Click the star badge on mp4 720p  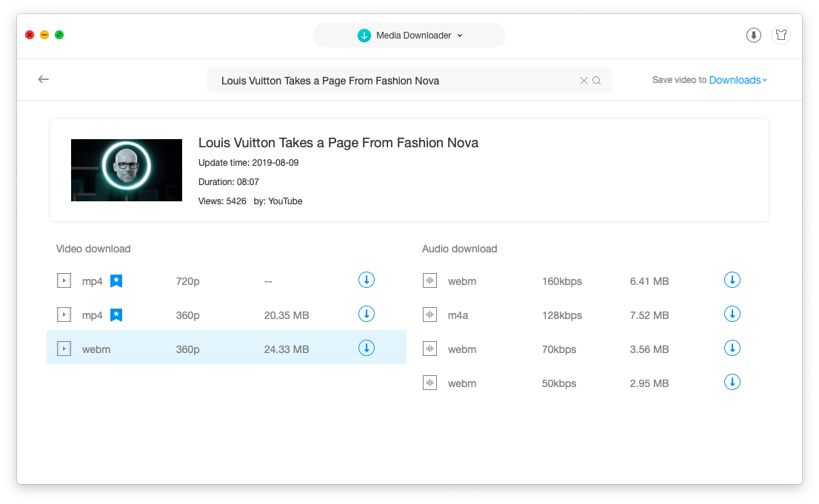(x=116, y=281)
